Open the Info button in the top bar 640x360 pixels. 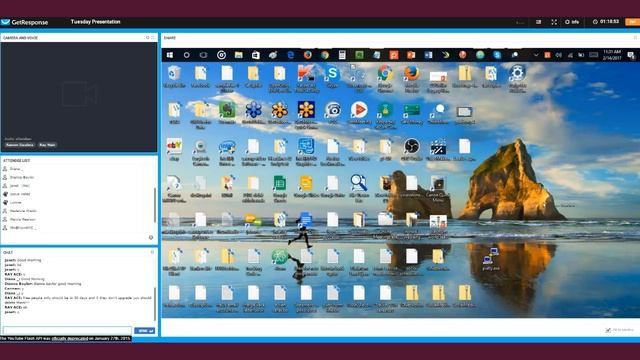[x=572, y=22]
